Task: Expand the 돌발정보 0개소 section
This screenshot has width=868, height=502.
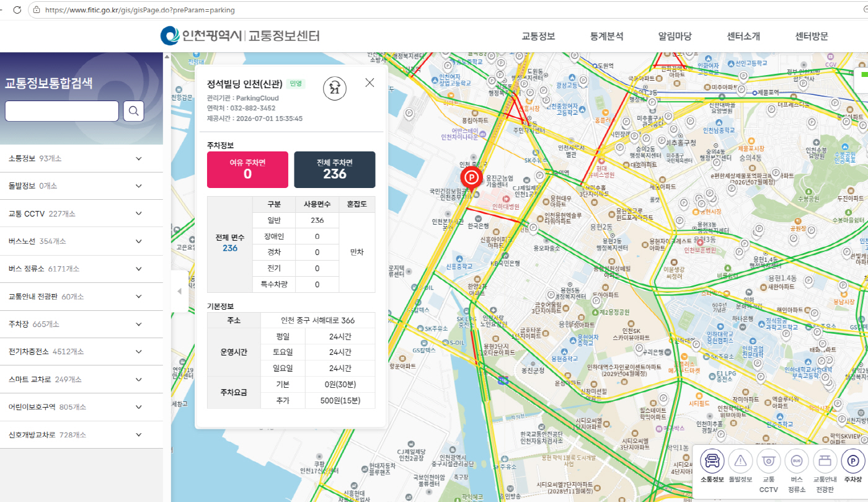Action: pyautogui.click(x=81, y=186)
